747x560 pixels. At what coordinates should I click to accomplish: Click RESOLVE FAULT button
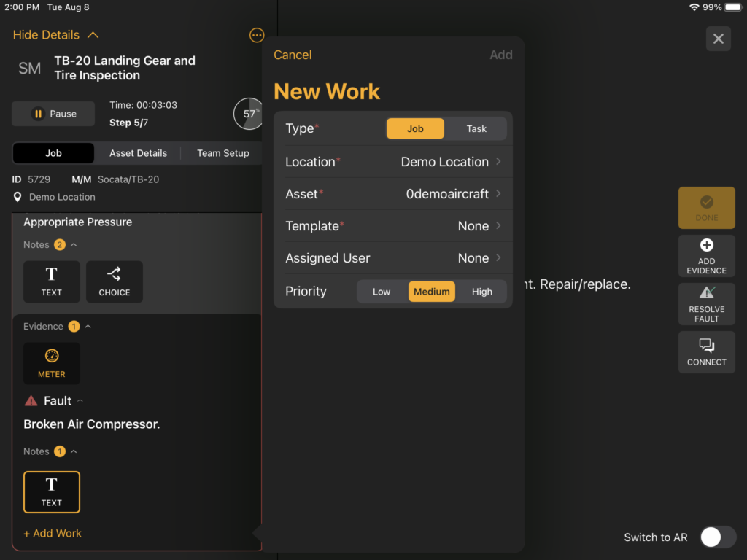pyautogui.click(x=706, y=304)
